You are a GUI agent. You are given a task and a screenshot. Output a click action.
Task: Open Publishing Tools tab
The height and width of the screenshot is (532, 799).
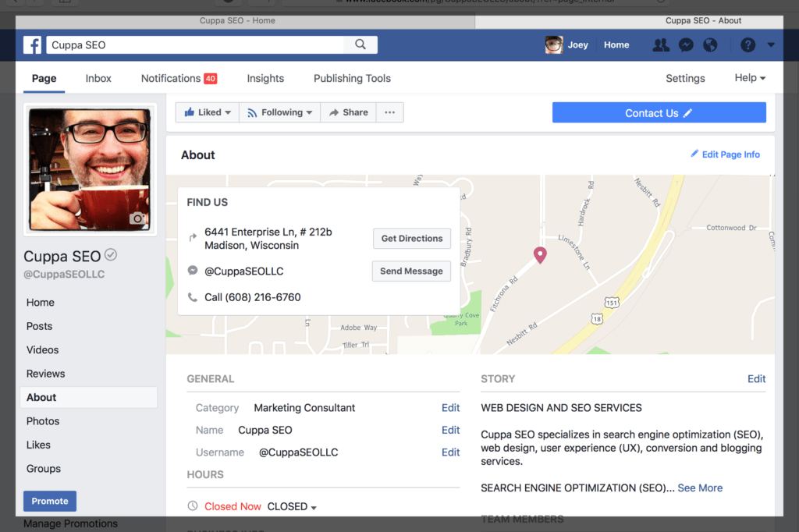[352, 79]
